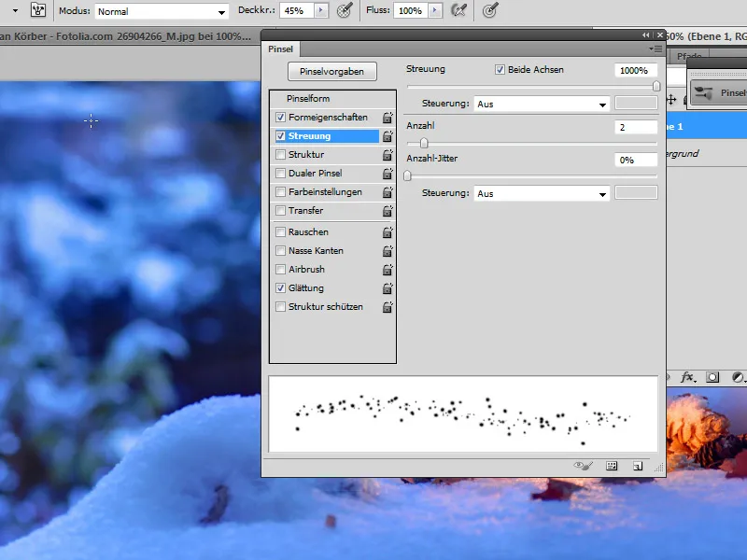Viewport: 747px width, 560px height.
Task: Toggle the bristle brush preview eye icon
Action: [584, 466]
